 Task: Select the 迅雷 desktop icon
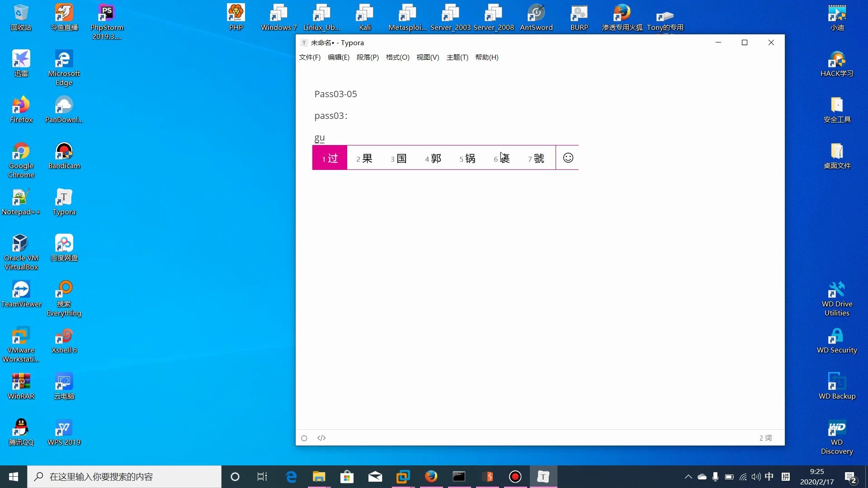coord(21,64)
